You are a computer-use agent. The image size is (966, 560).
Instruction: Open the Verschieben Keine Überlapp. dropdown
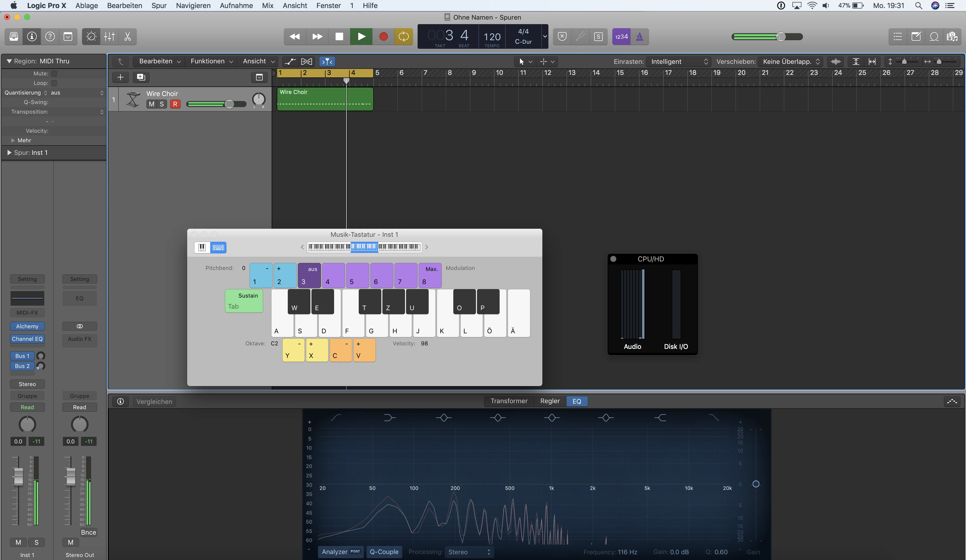pos(790,61)
